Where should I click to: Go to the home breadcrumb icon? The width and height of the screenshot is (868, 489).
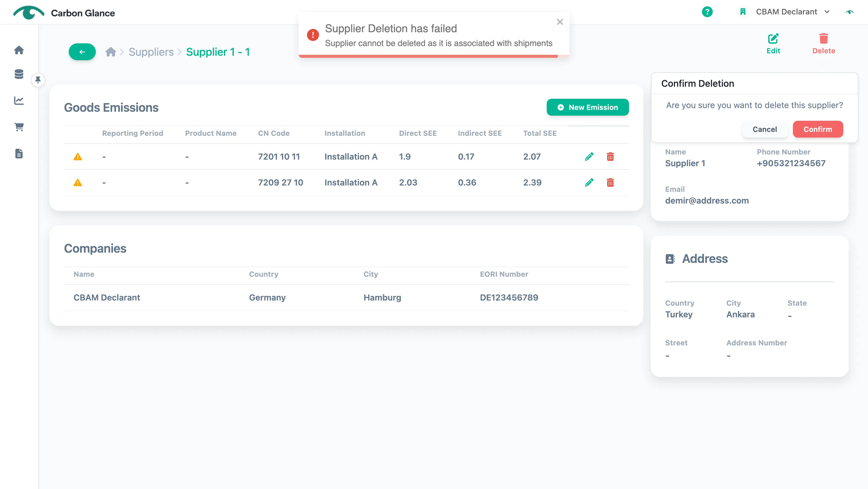coord(111,52)
